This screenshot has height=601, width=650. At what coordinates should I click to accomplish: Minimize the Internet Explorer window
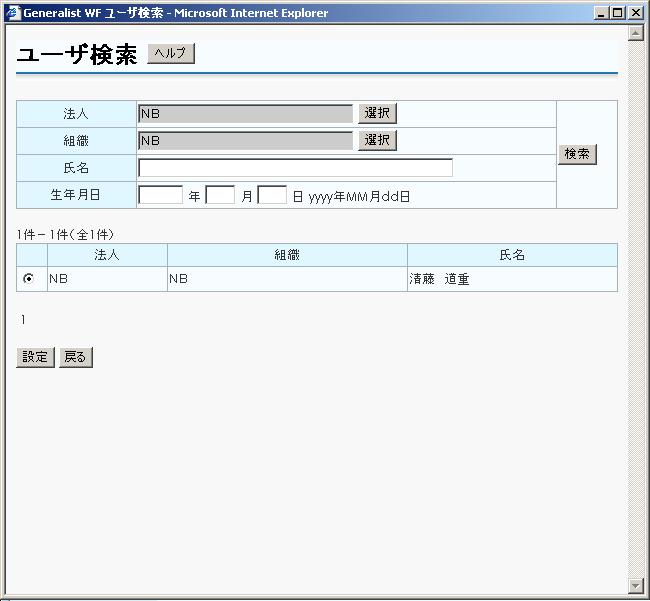pos(601,13)
